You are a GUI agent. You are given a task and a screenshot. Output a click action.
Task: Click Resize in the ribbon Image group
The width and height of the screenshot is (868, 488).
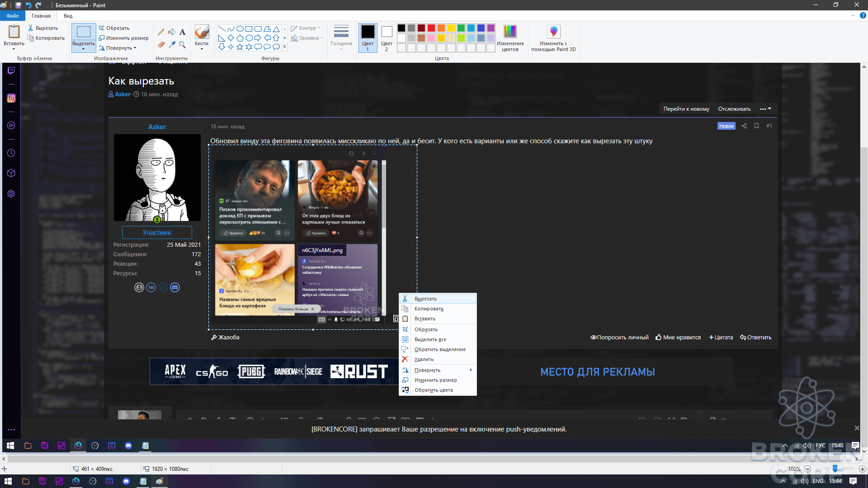[124, 38]
